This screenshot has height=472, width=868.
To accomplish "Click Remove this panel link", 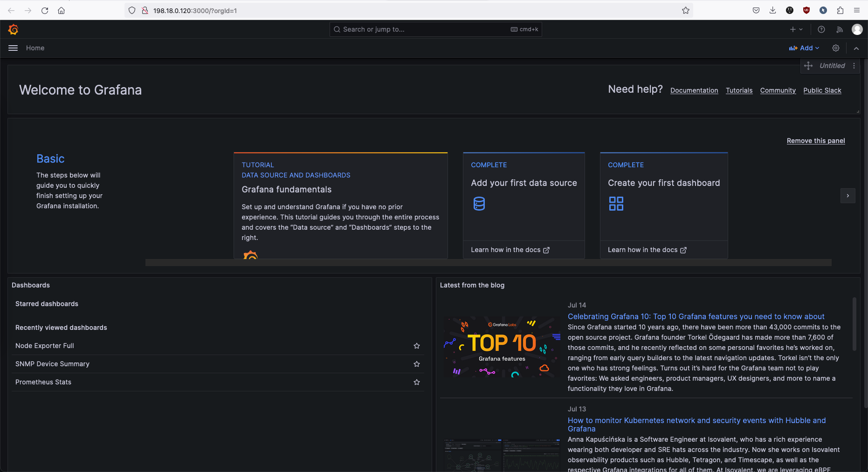I will coord(815,141).
